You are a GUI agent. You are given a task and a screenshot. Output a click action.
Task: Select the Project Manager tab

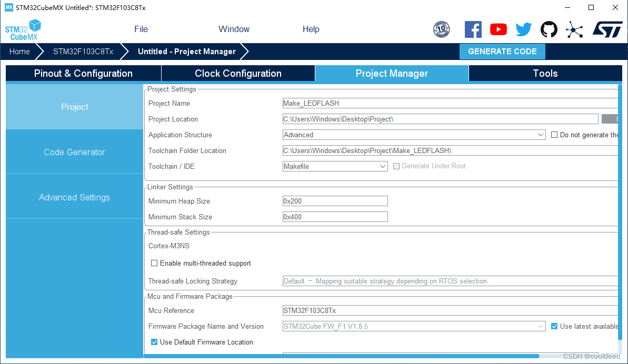(392, 74)
